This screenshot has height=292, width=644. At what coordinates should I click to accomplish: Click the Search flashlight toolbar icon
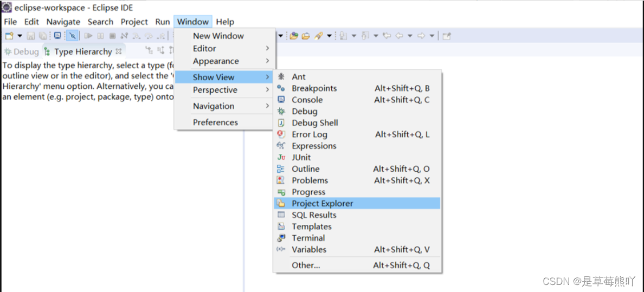[319, 36]
